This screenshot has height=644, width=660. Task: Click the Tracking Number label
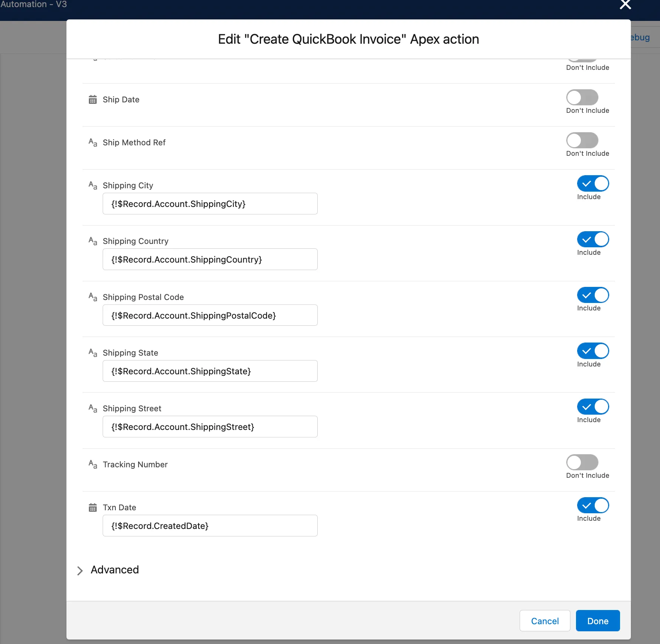135,464
